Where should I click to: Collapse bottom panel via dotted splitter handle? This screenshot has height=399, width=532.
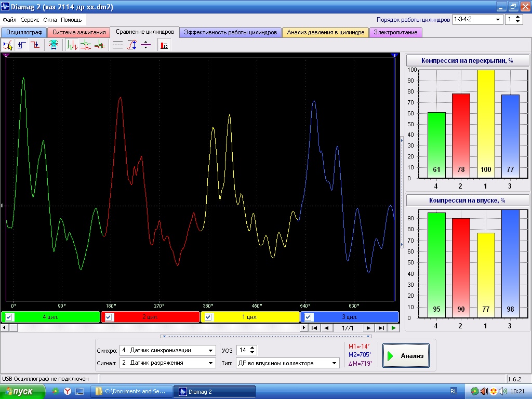[x=266, y=336]
